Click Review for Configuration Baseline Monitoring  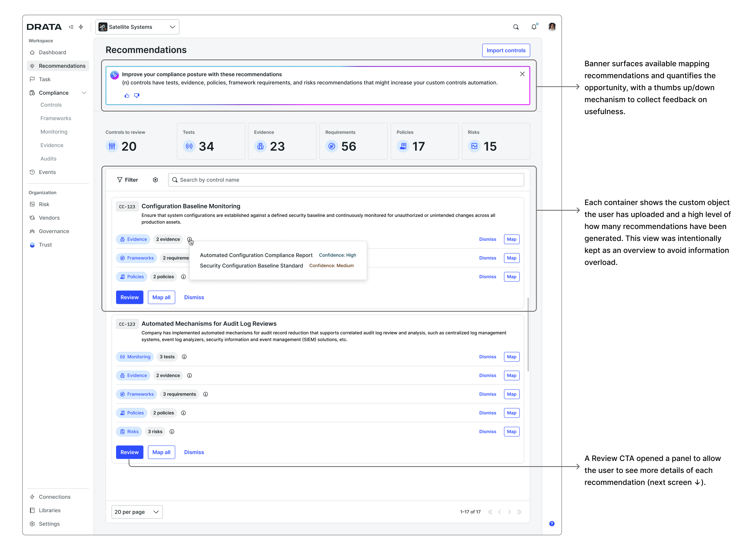pyautogui.click(x=130, y=297)
